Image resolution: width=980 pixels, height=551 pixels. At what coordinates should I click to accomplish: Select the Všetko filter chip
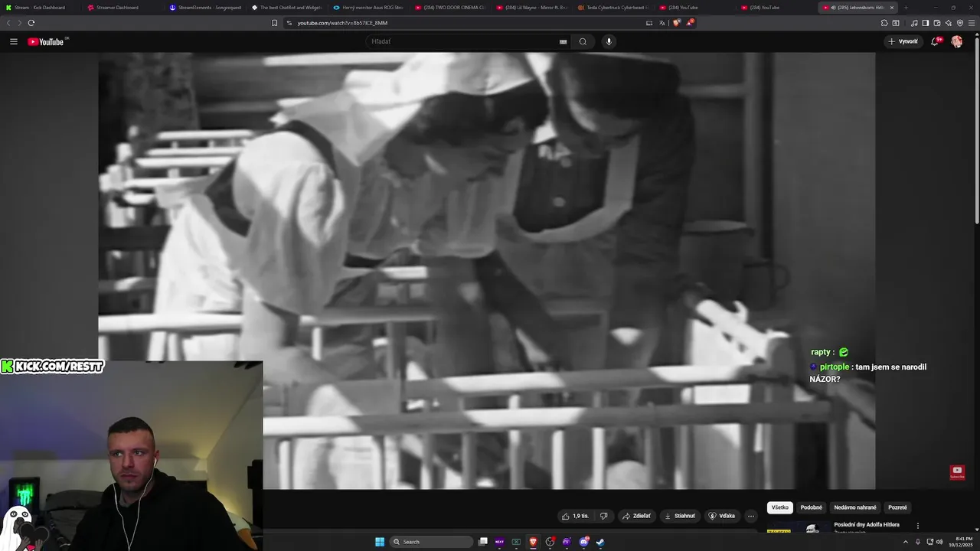pyautogui.click(x=780, y=507)
